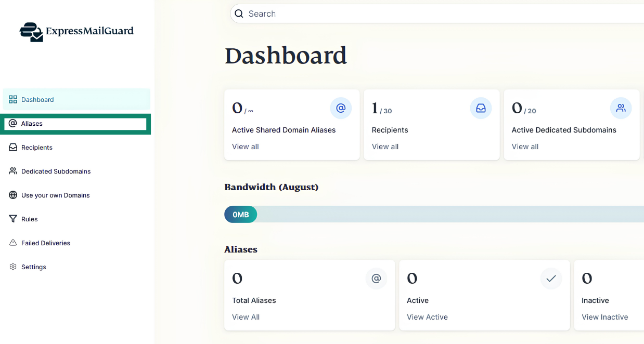Click the checkmark icon on Active card
The image size is (644, 344).
(551, 279)
